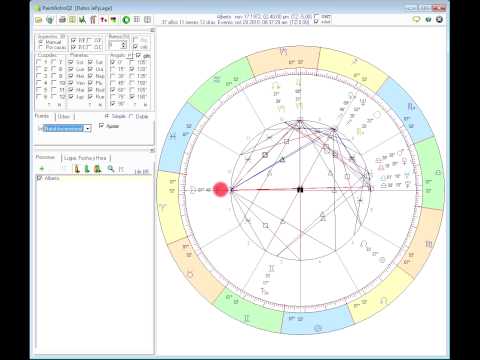Click the black square at chart center
Screen dimensions: 480x360
pyautogui.click(x=300, y=190)
